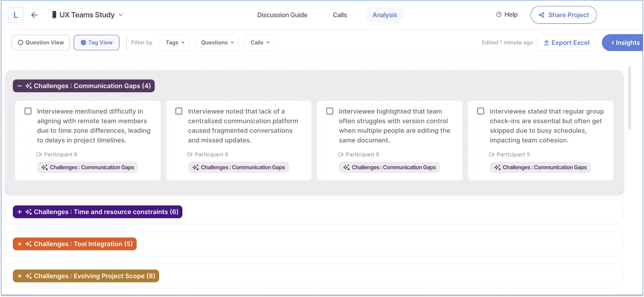Click the video icon beside Participant 6 on version control card
This screenshot has width=644, height=297.
(x=341, y=154)
